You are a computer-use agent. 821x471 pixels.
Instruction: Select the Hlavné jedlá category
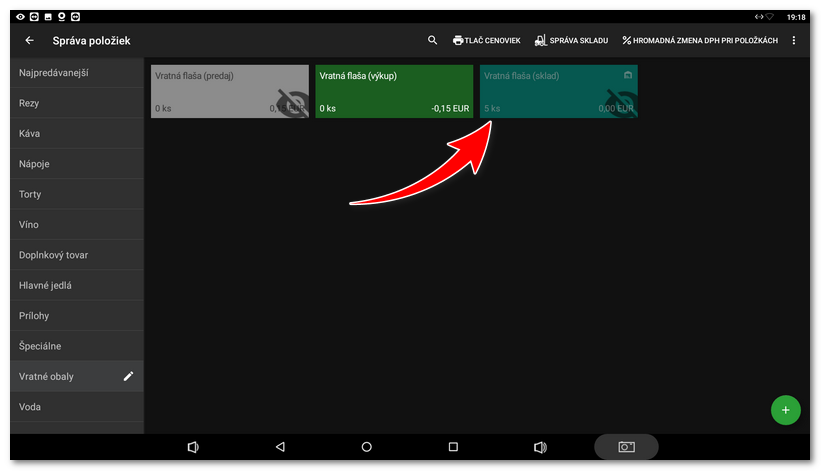pos(77,285)
